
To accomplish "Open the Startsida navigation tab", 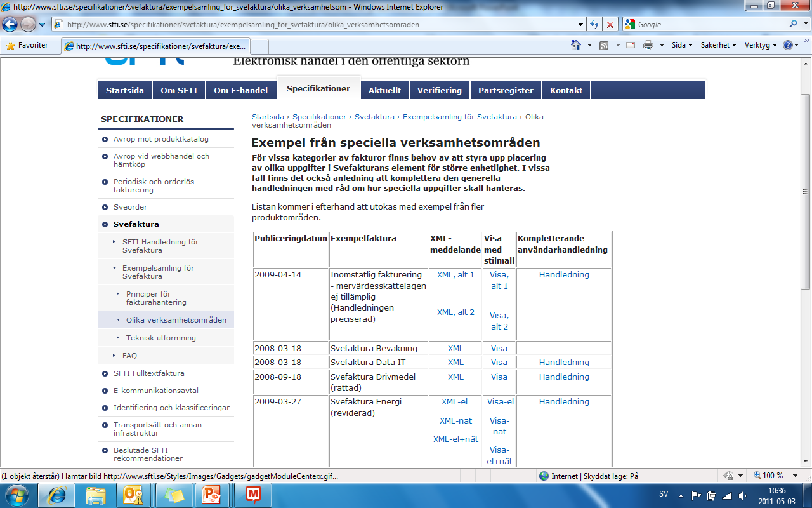I will 125,90.
